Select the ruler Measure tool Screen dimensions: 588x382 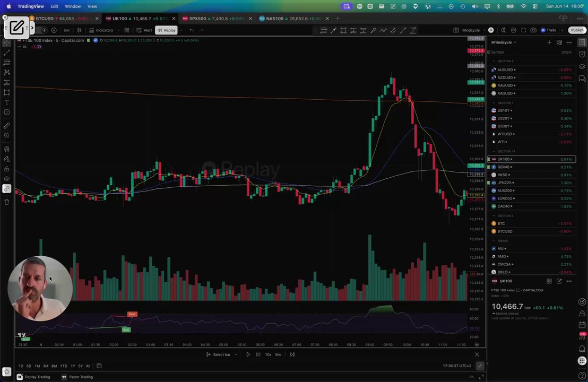(x=7, y=126)
